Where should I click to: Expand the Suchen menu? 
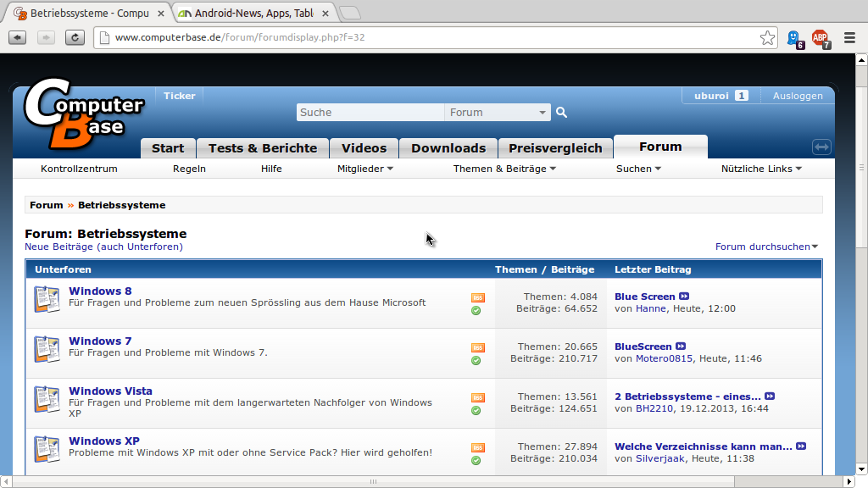tap(638, 169)
